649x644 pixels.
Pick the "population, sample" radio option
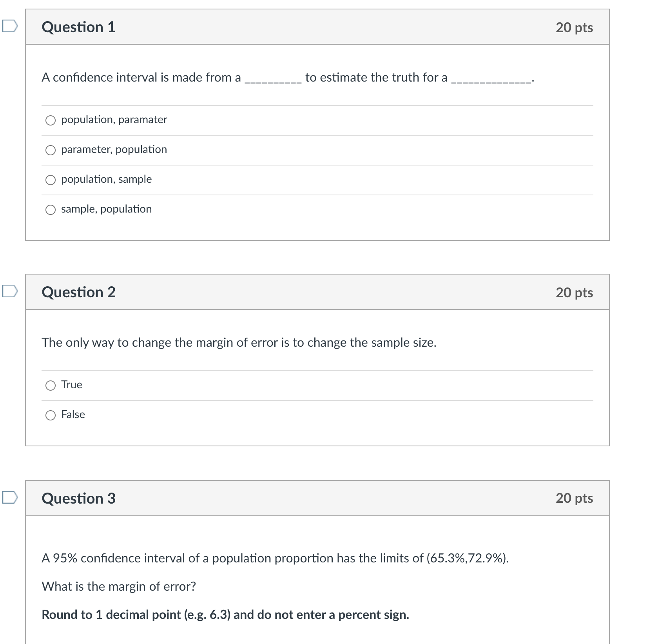[51, 180]
